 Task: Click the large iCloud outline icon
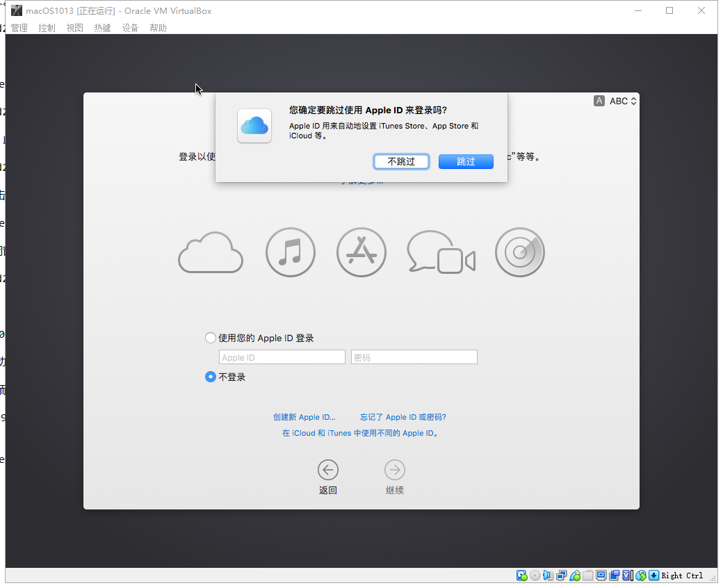point(211,252)
